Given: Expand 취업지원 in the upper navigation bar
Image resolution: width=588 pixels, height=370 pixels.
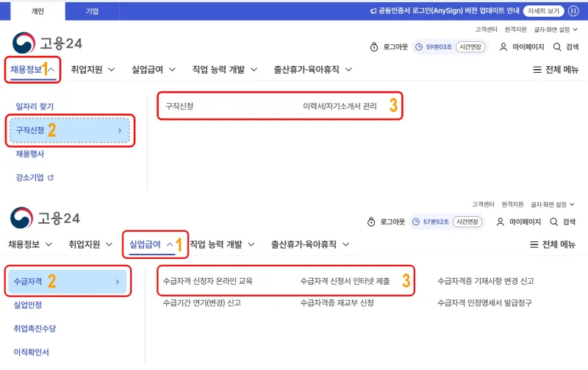Looking at the screenshot, I should [x=93, y=69].
